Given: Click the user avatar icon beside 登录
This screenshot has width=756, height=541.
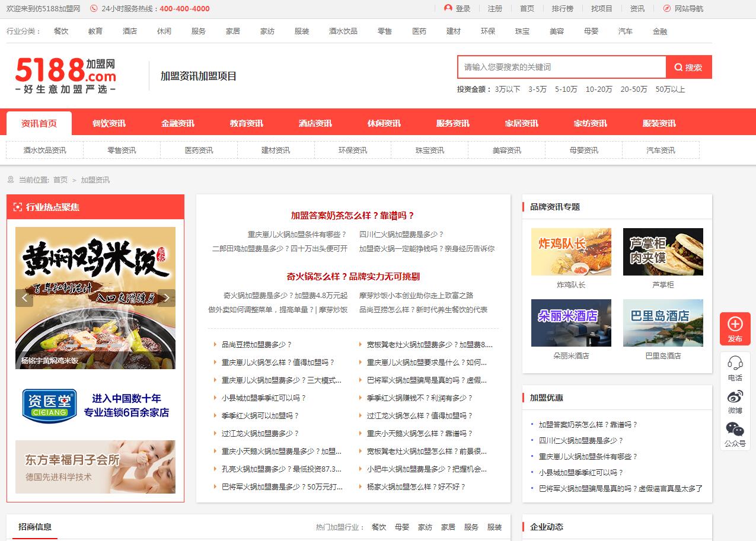Looking at the screenshot, I should click(448, 8).
